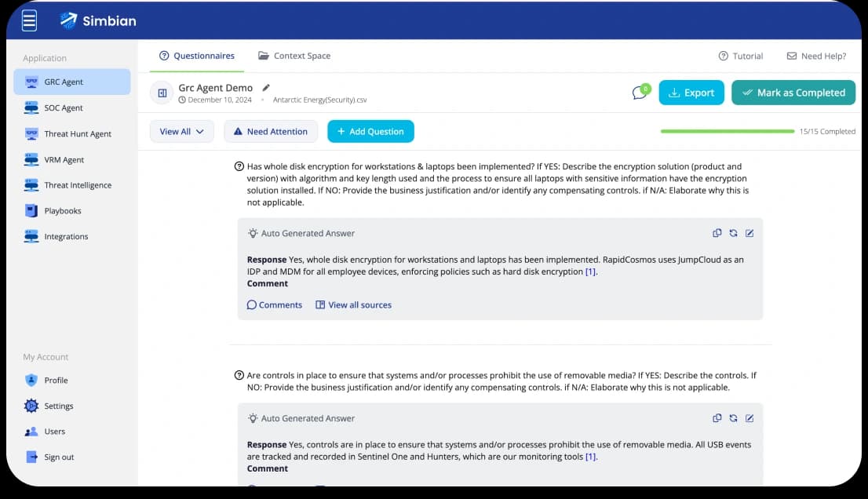Edit the disk encryption answer

point(749,233)
